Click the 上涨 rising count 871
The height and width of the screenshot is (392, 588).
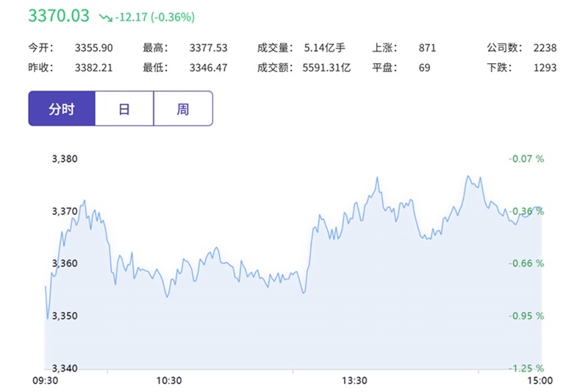(428, 48)
